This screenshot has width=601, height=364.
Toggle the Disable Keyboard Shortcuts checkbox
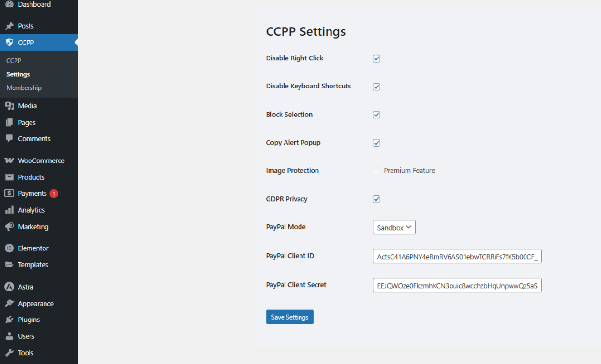click(376, 87)
